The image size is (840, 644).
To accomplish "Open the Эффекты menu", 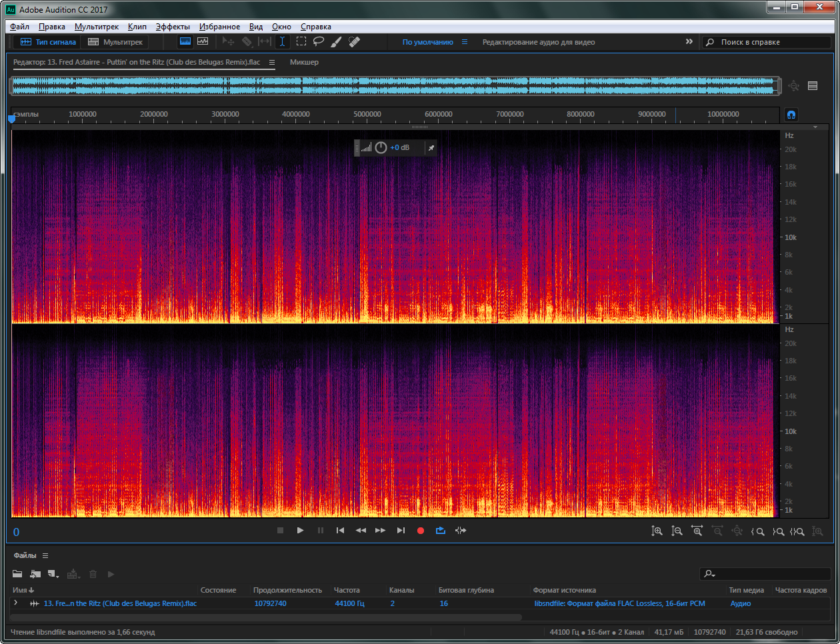I will [173, 27].
